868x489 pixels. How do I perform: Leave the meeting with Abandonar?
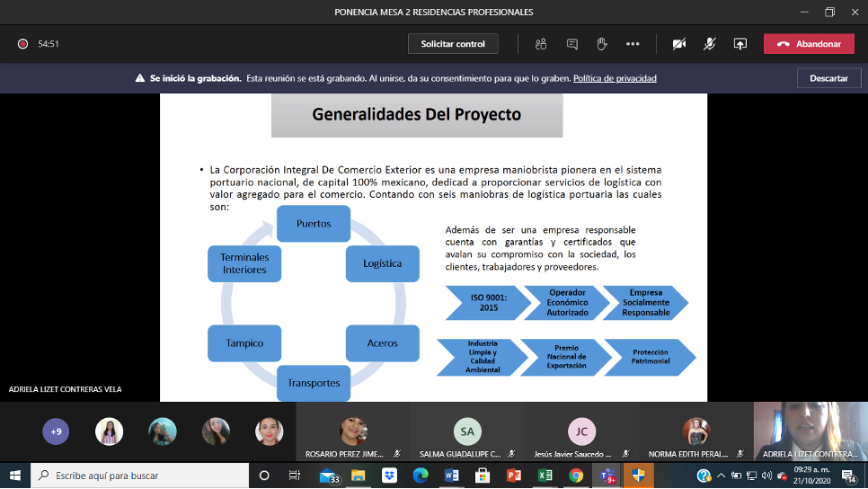809,44
